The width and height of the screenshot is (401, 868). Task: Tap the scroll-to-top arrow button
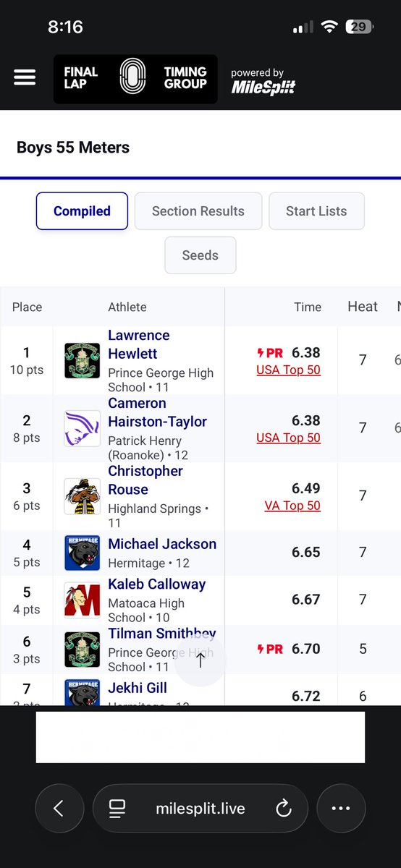pyautogui.click(x=201, y=660)
